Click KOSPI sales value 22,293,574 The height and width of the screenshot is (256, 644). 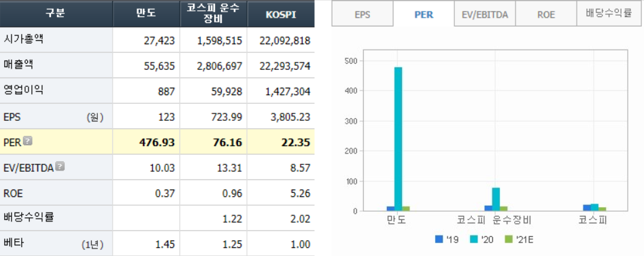(x=285, y=66)
